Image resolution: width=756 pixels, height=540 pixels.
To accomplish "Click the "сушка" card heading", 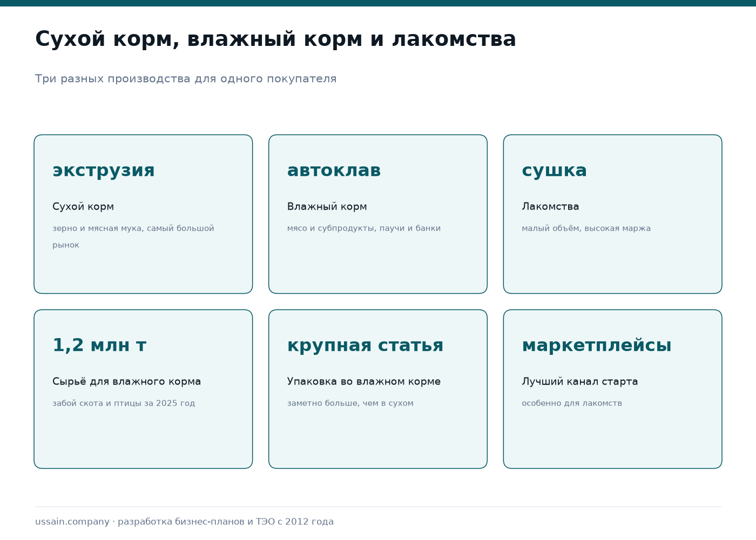I will (554, 171).
